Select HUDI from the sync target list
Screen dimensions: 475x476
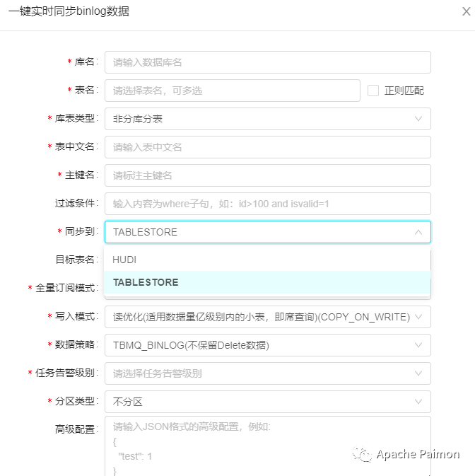(267, 260)
